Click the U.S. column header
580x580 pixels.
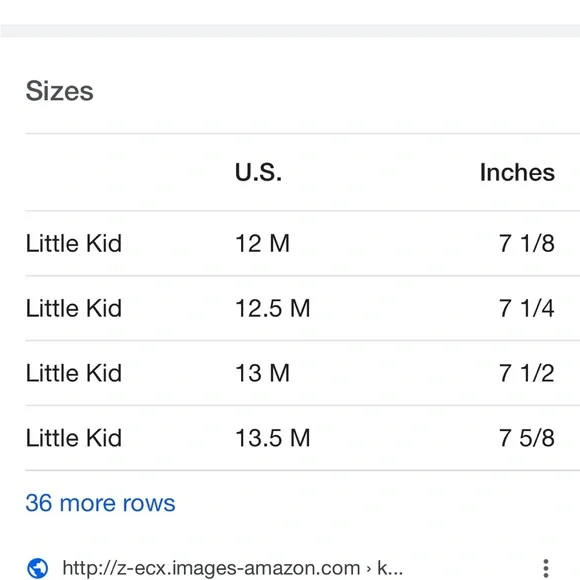pyautogui.click(x=258, y=172)
